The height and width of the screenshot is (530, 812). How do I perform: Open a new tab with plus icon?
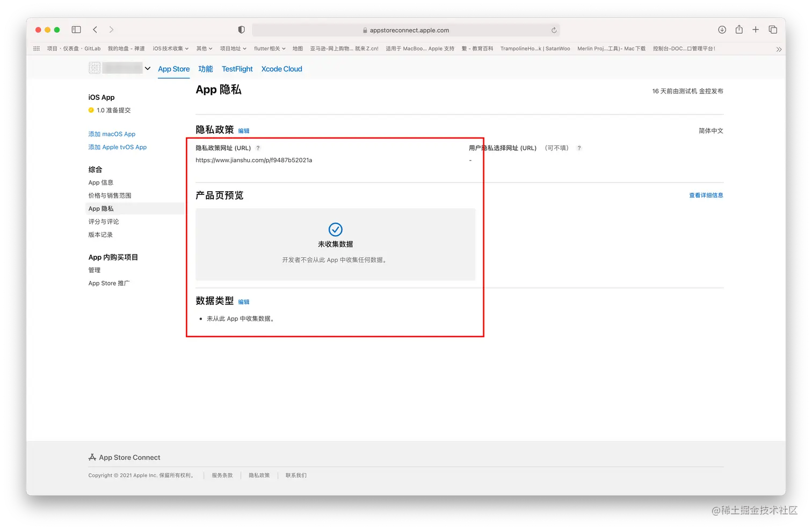point(756,30)
